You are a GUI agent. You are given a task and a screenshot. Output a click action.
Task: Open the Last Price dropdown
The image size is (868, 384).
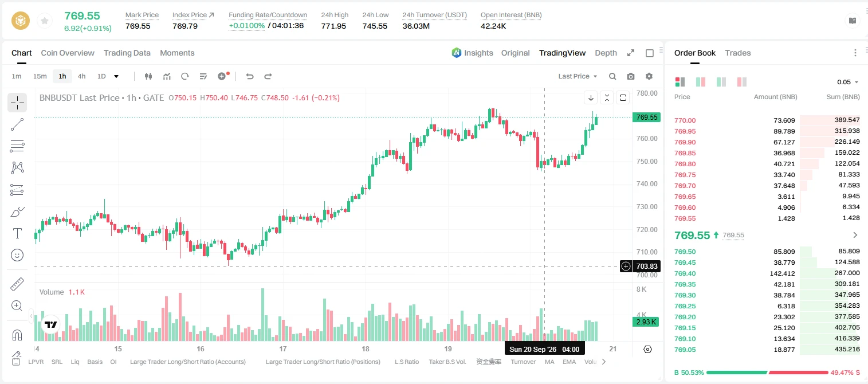(x=578, y=76)
